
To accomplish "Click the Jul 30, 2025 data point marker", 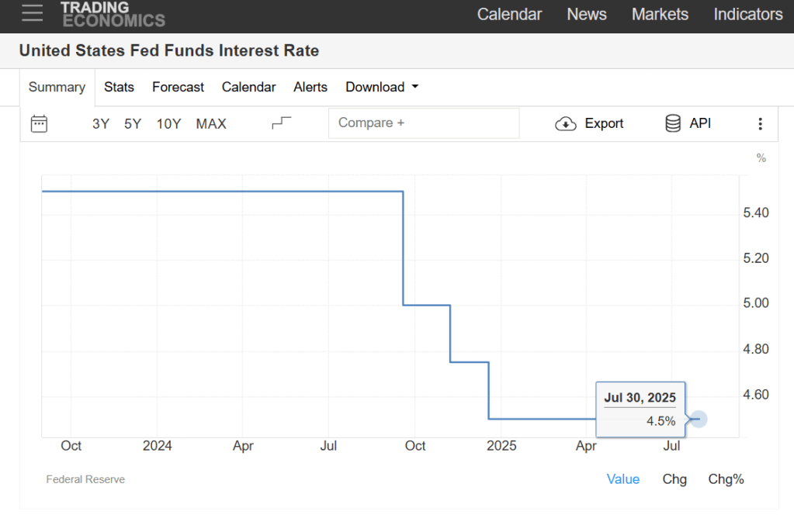I will click(699, 419).
